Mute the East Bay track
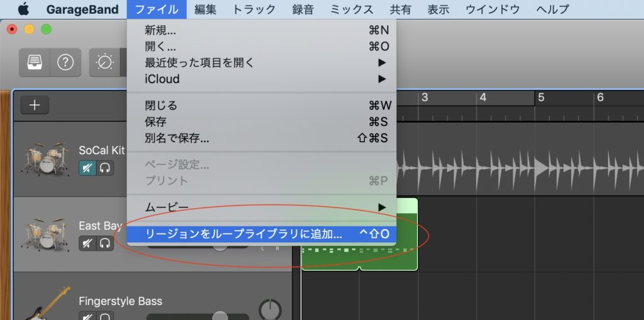Image resolution: width=644 pixels, height=320 pixels. tap(87, 243)
